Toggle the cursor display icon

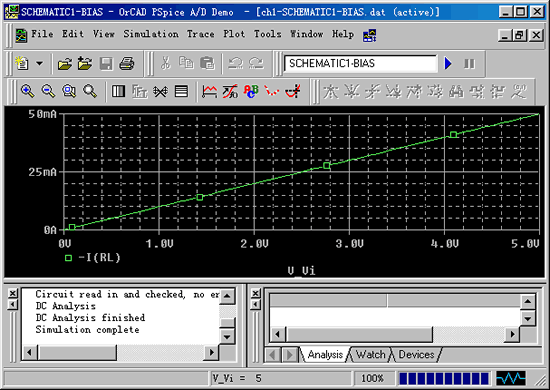click(x=293, y=92)
